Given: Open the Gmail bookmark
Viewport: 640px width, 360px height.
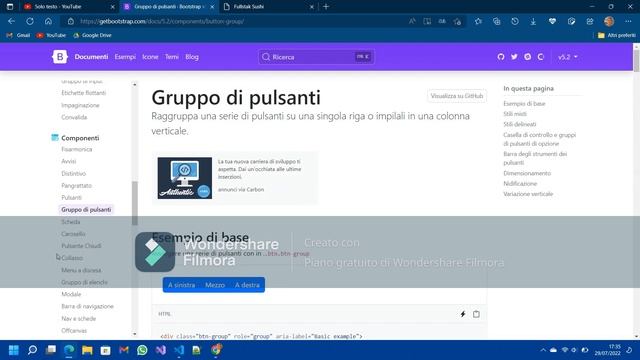Looking at the screenshot, I should [x=18, y=35].
